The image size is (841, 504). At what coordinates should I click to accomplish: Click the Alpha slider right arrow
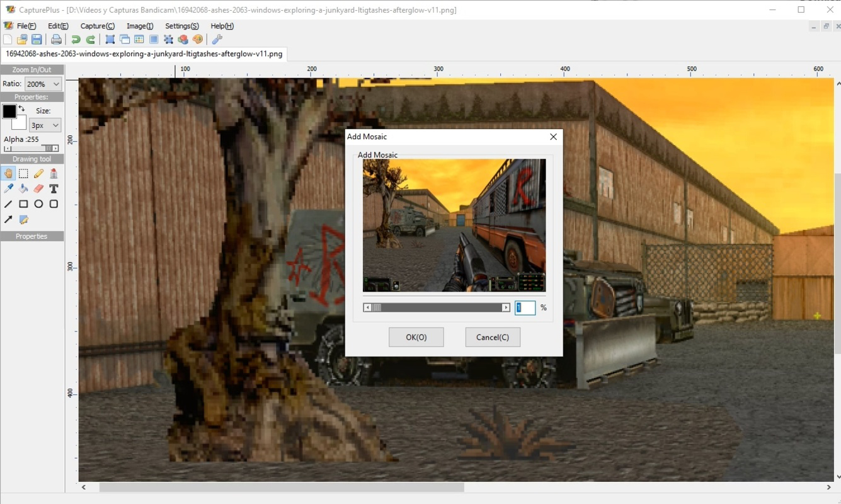click(x=55, y=149)
